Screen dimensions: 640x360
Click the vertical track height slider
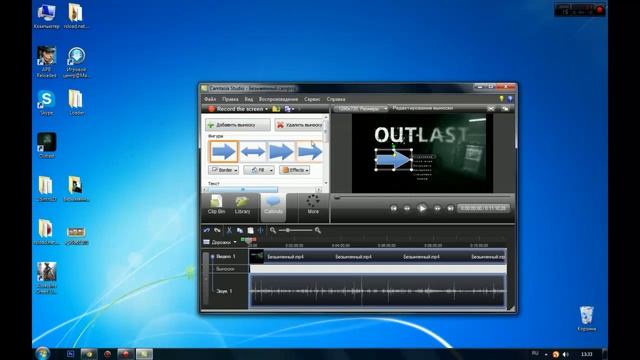205,278
